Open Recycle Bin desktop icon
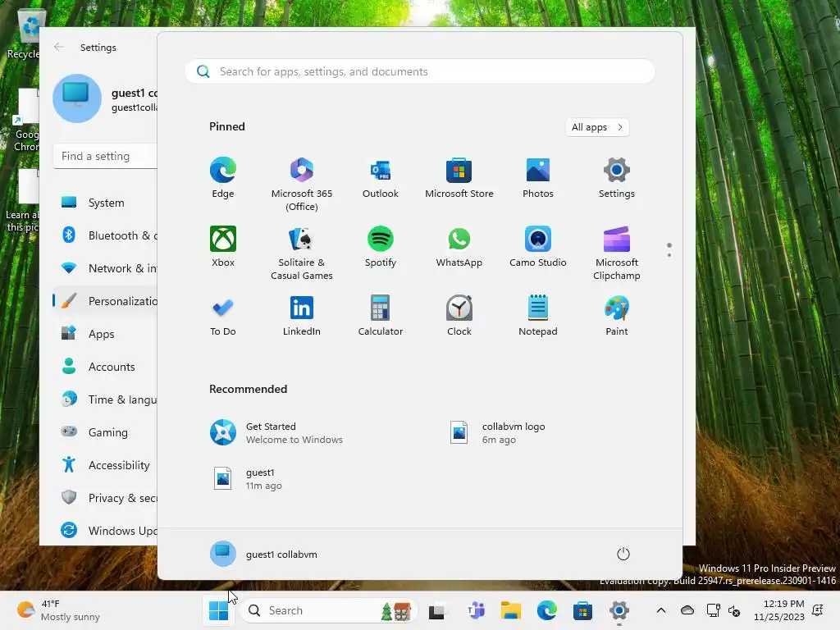 [x=24, y=35]
